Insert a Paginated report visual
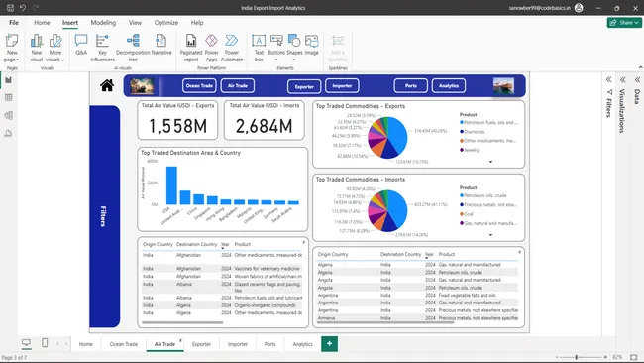This screenshot has height=363, width=644. tap(191, 48)
